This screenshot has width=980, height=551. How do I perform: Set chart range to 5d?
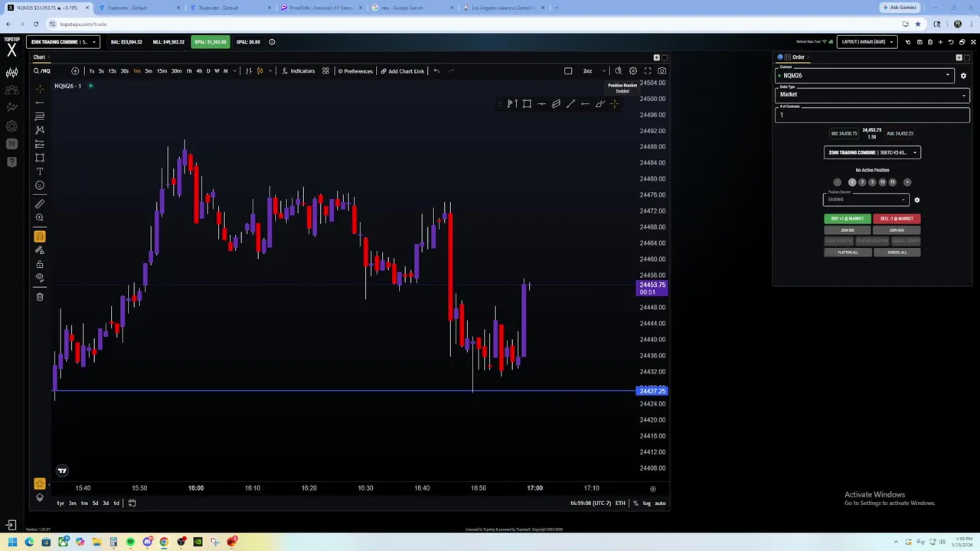click(x=95, y=503)
